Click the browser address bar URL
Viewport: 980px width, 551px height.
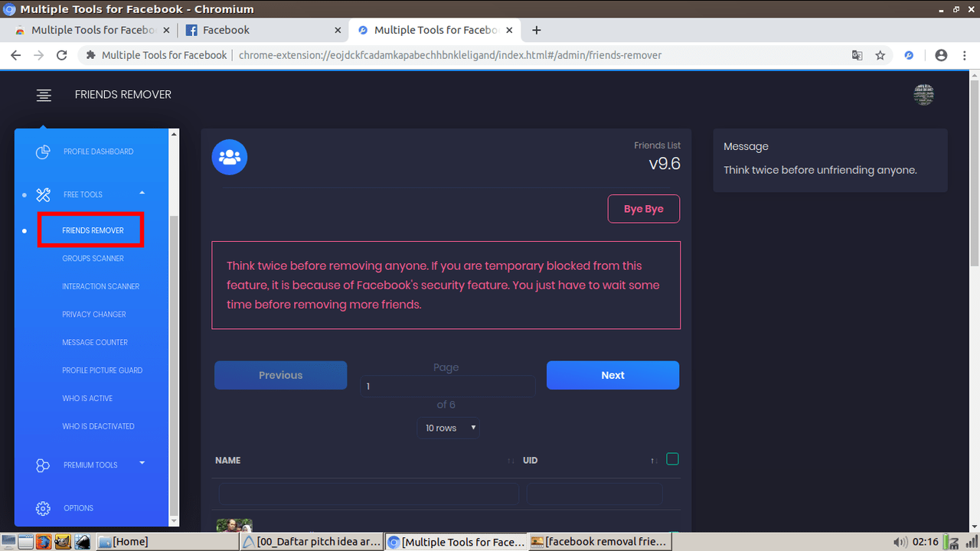[450, 55]
